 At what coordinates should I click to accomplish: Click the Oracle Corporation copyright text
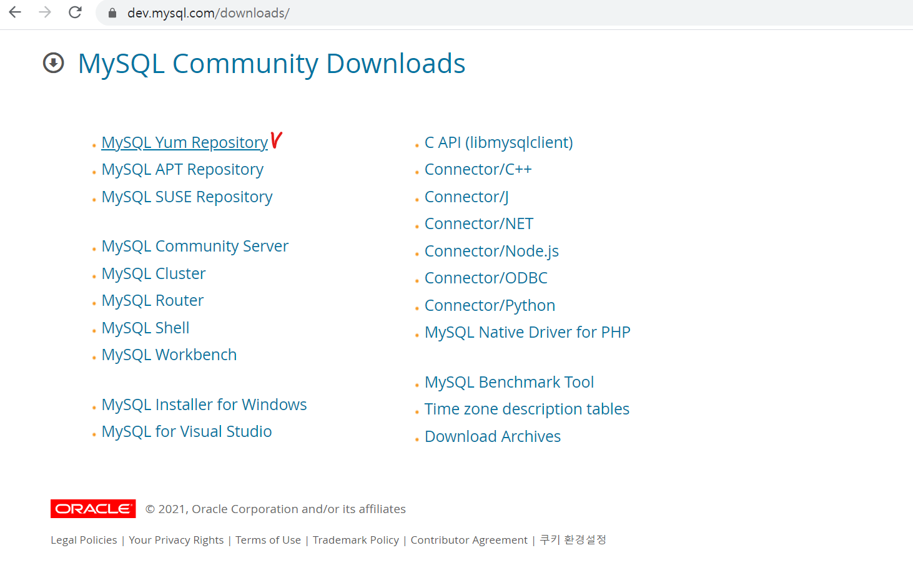[275, 509]
